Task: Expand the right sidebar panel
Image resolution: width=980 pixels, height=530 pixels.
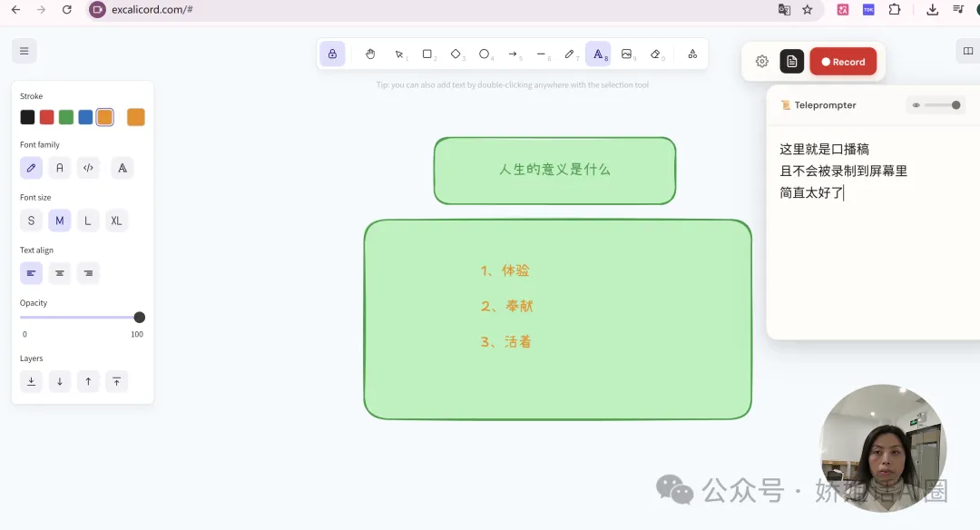Action: pyautogui.click(x=967, y=51)
